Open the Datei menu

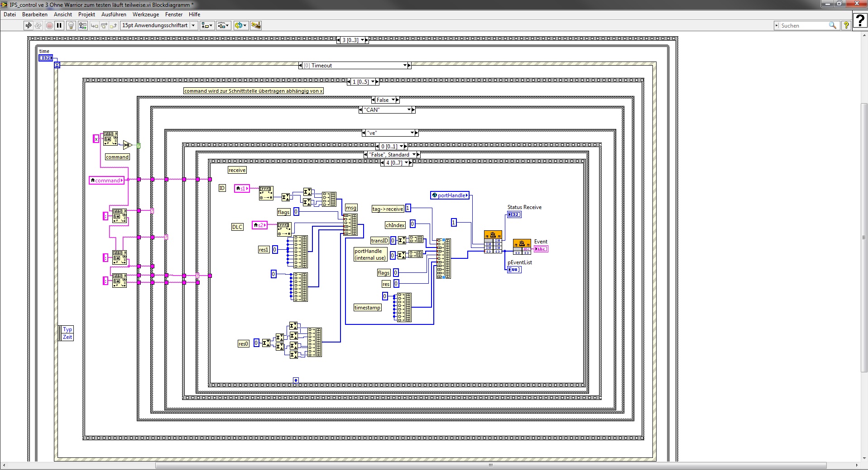(x=10, y=14)
